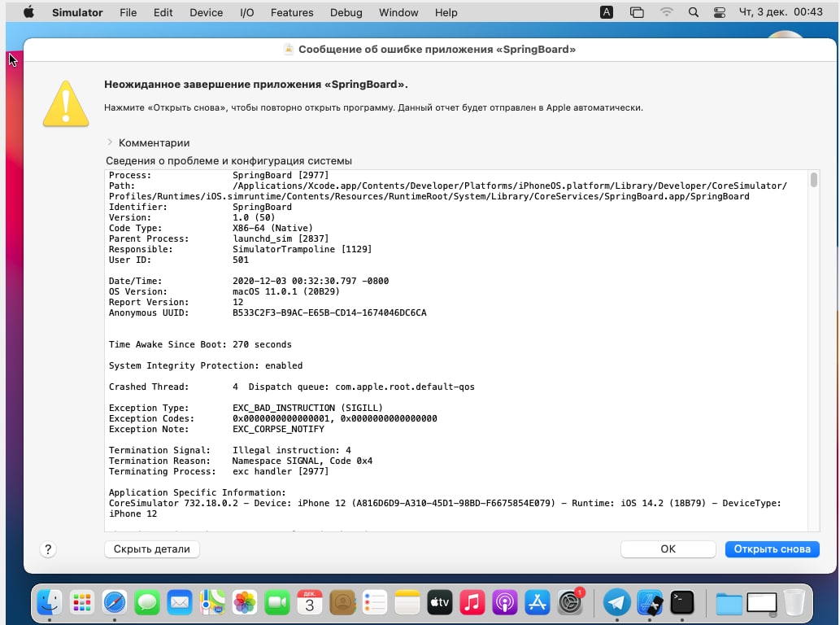Open Photos app in Dock
The width and height of the screenshot is (840, 625).
(245, 602)
